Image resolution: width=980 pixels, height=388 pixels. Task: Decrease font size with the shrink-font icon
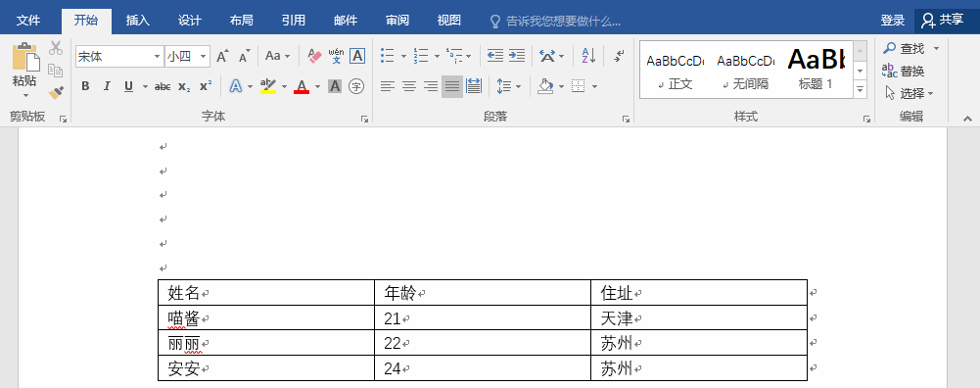click(245, 56)
